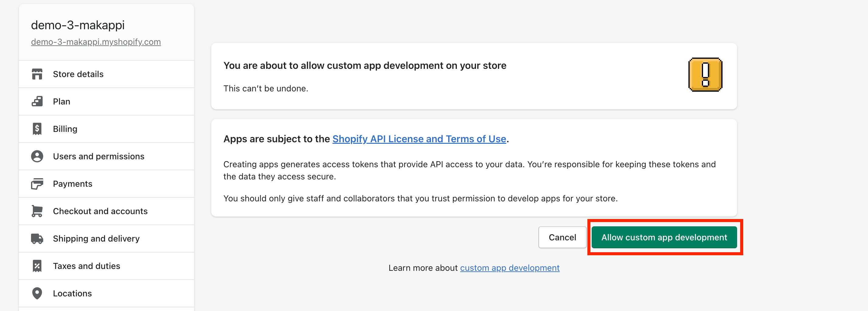Click the yellow exclamation warning icon
Screen dimensions: 868x311
click(x=705, y=75)
